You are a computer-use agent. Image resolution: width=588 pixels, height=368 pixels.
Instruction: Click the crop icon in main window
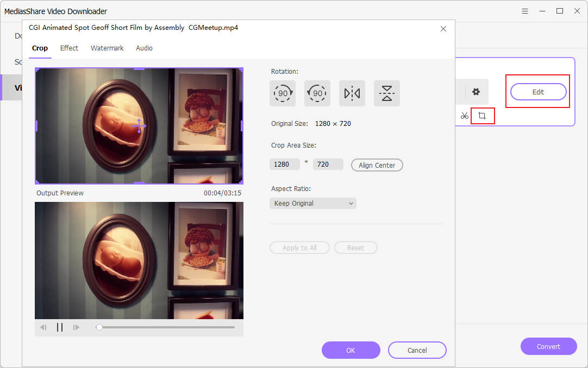click(x=482, y=116)
